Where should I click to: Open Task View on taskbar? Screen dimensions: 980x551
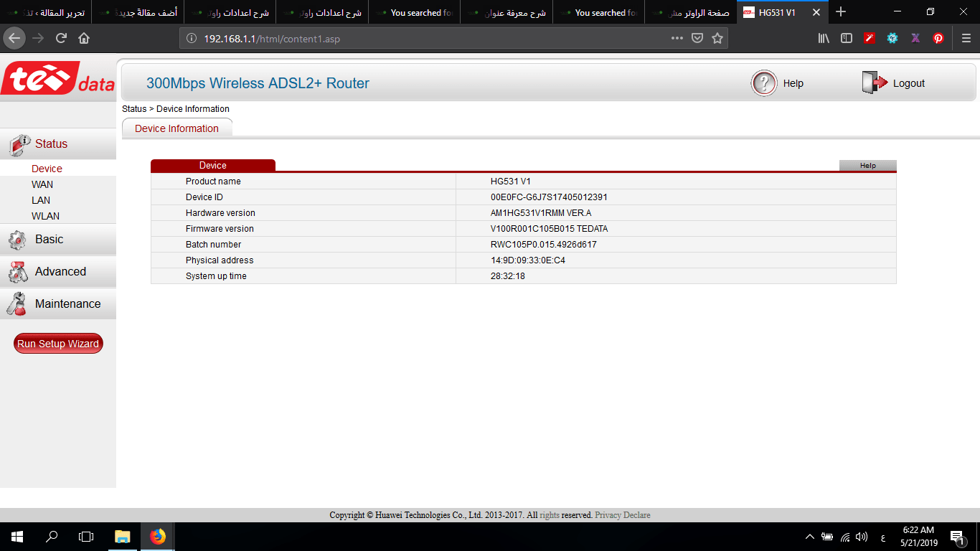pyautogui.click(x=86, y=537)
